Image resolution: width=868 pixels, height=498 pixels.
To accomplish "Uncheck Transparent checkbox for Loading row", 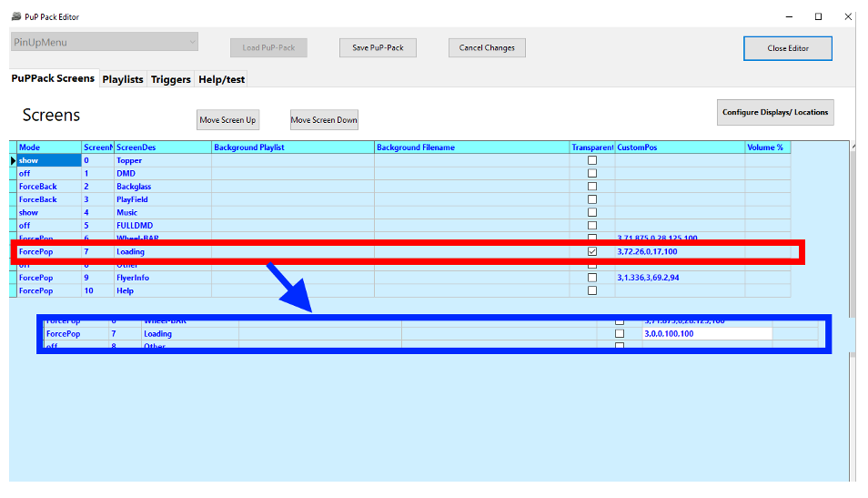I will pyautogui.click(x=592, y=251).
